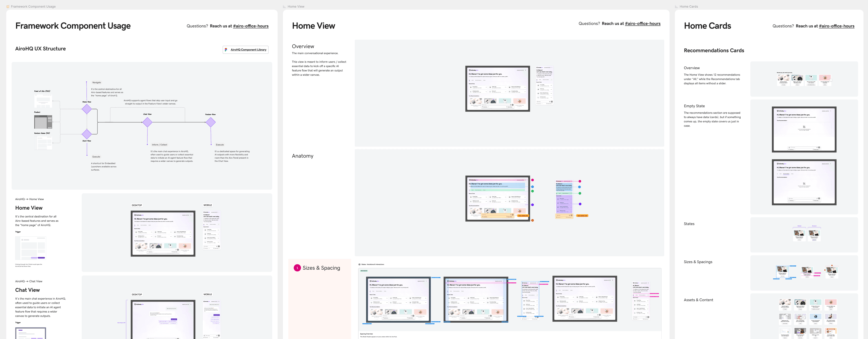Viewport: 868px width, 339px height.
Task: Select the Start View diamond node
Action: coord(87,134)
